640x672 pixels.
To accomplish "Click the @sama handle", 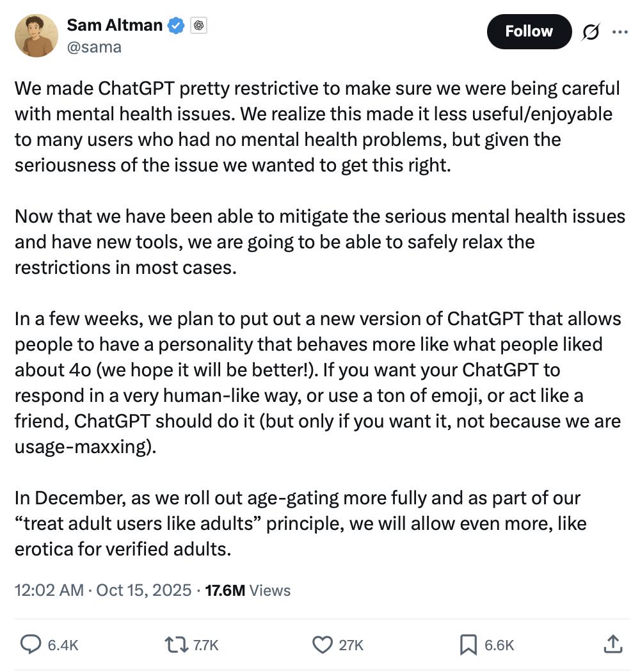I will tap(94, 47).
